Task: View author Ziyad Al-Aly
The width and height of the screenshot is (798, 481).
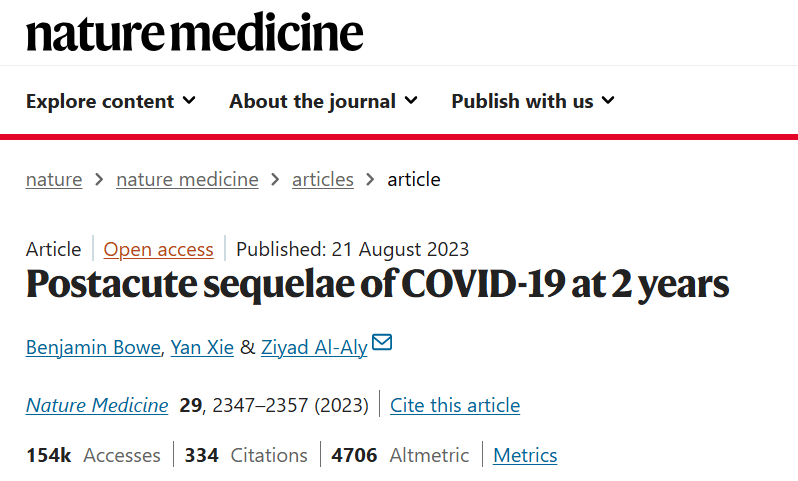Action: click(x=313, y=347)
